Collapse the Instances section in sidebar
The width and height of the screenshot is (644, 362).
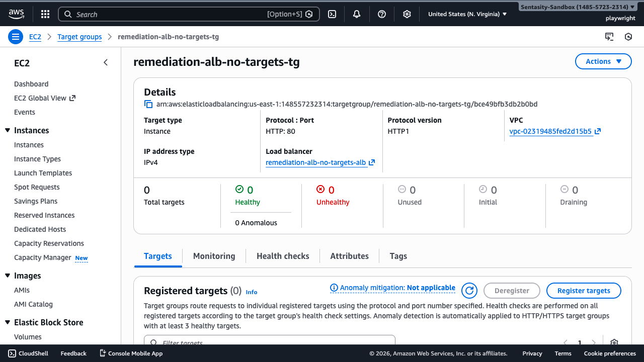(x=8, y=131)
